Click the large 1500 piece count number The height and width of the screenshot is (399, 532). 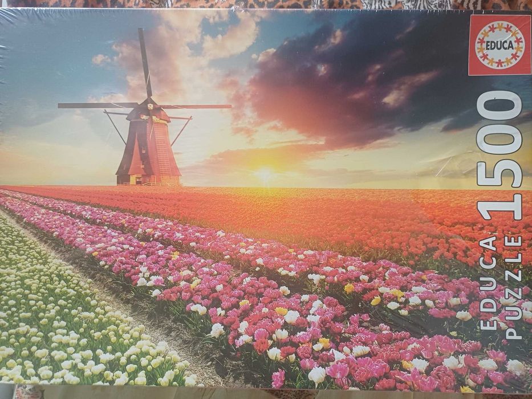(499, 156)
